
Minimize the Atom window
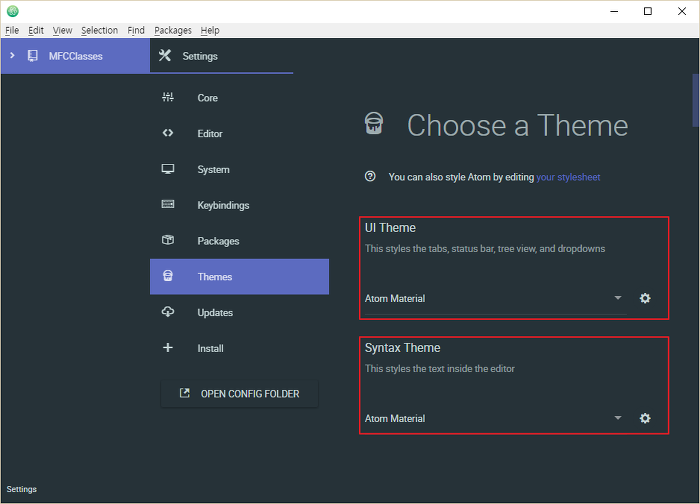(614, 11)
